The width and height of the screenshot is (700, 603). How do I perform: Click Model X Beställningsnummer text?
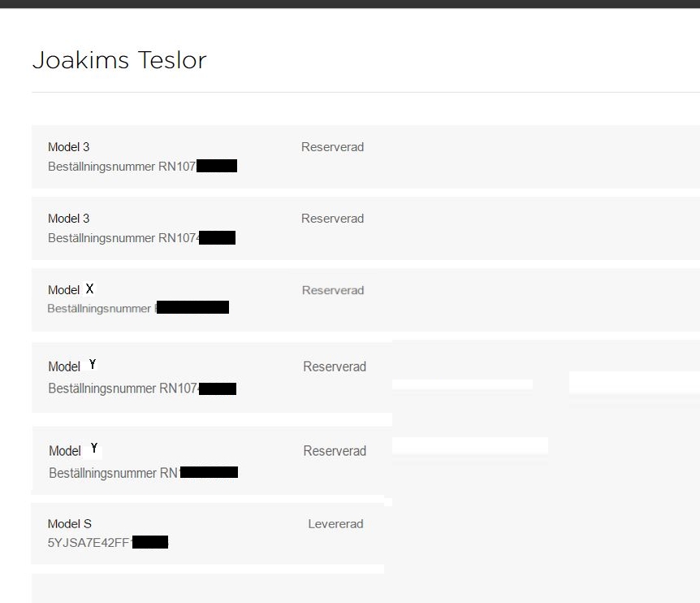tap(99, 309)
